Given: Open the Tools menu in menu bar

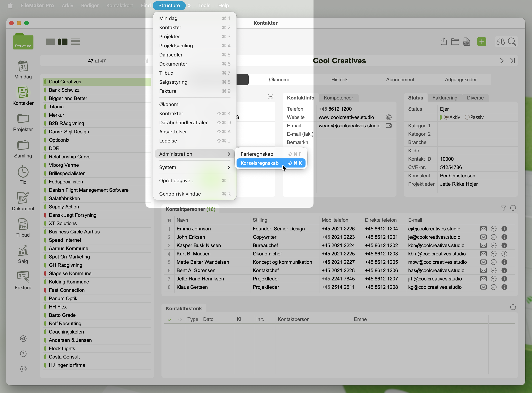Looking at the screenshot, I should [x=204, y=5].
